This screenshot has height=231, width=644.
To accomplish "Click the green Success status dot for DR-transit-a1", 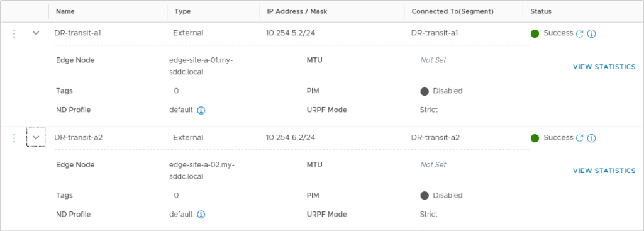I will pyautogui.click(x=535, y=34).
